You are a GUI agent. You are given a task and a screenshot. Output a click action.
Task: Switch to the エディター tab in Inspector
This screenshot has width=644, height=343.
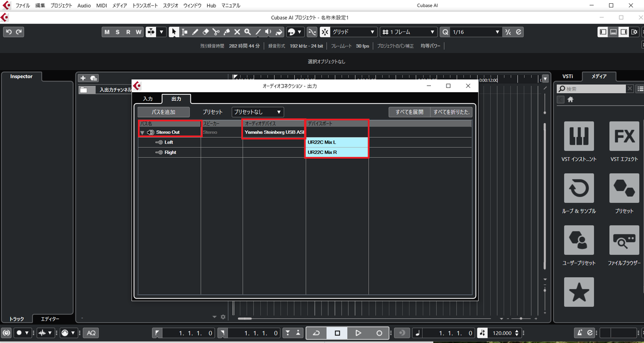pyautogui.click(x=50, y=319)
